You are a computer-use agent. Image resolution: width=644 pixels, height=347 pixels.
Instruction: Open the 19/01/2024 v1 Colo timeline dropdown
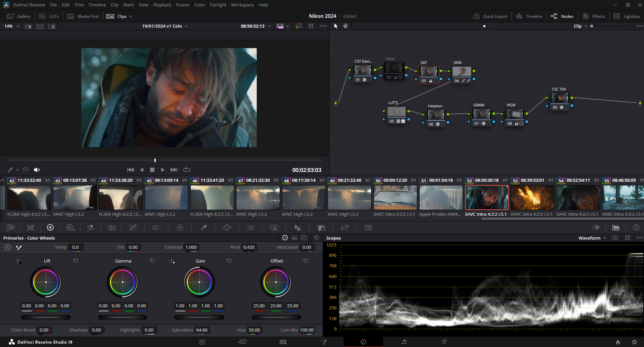click(x=165, y=26)
